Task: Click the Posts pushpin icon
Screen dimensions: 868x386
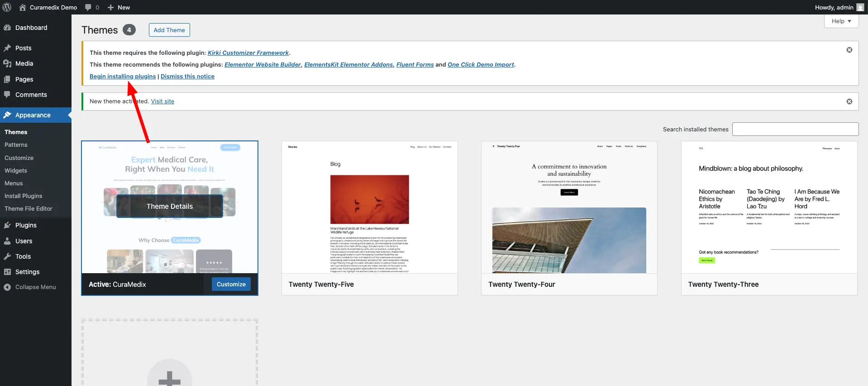Action: (x=7, y=48)
